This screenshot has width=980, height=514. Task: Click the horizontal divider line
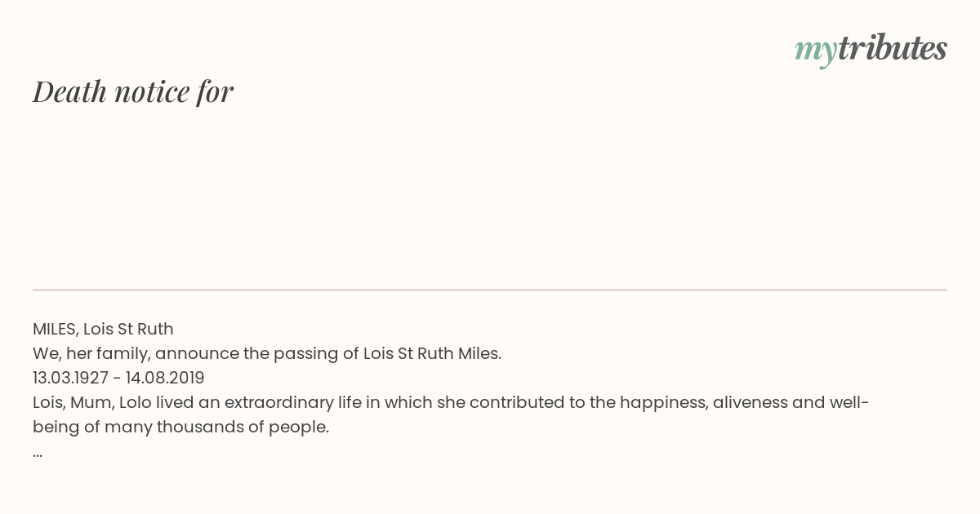click(490, 290)
